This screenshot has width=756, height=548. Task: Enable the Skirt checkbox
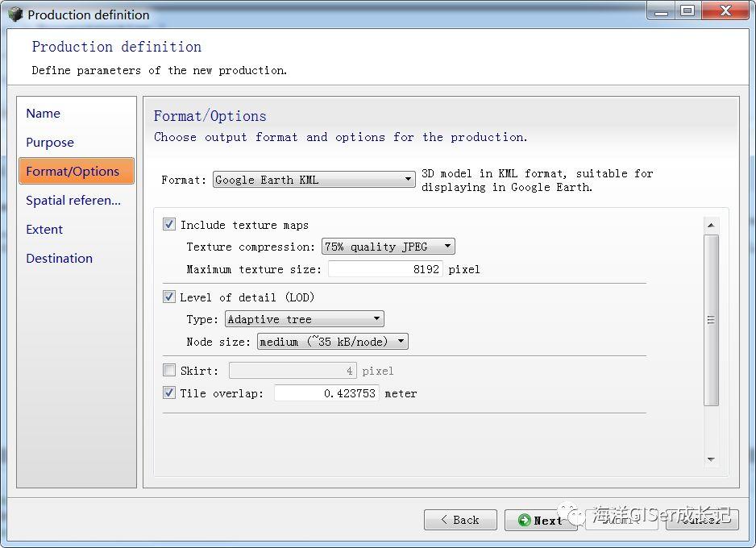169,370
